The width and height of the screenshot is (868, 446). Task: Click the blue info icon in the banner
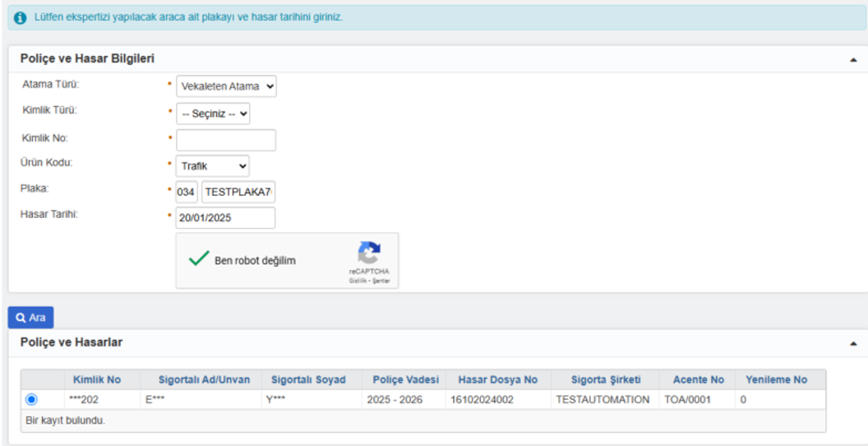(x=21, y=18)
